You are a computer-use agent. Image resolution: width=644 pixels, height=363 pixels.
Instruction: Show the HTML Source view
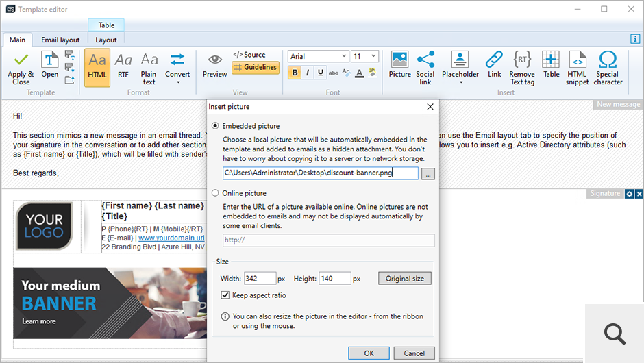pos(249,55)
